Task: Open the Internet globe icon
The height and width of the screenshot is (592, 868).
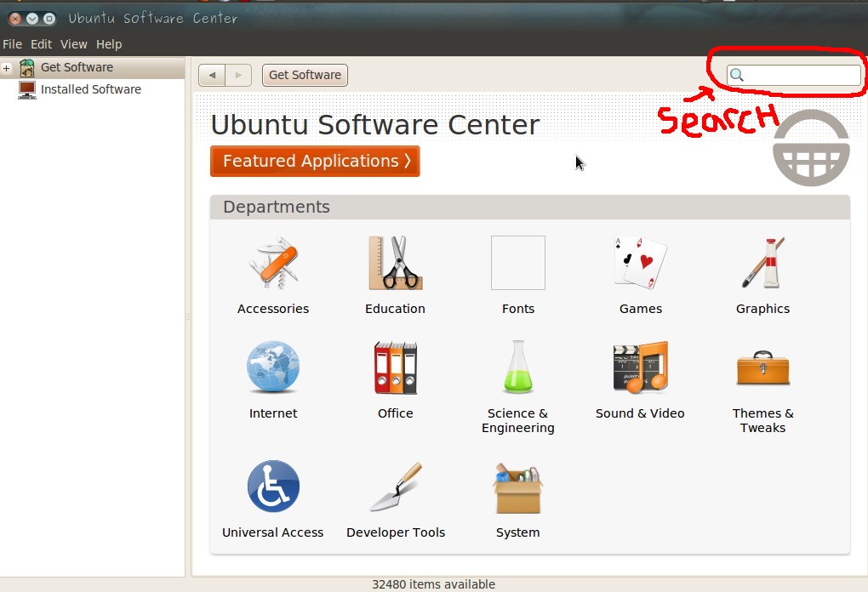Action: [273, 367]
